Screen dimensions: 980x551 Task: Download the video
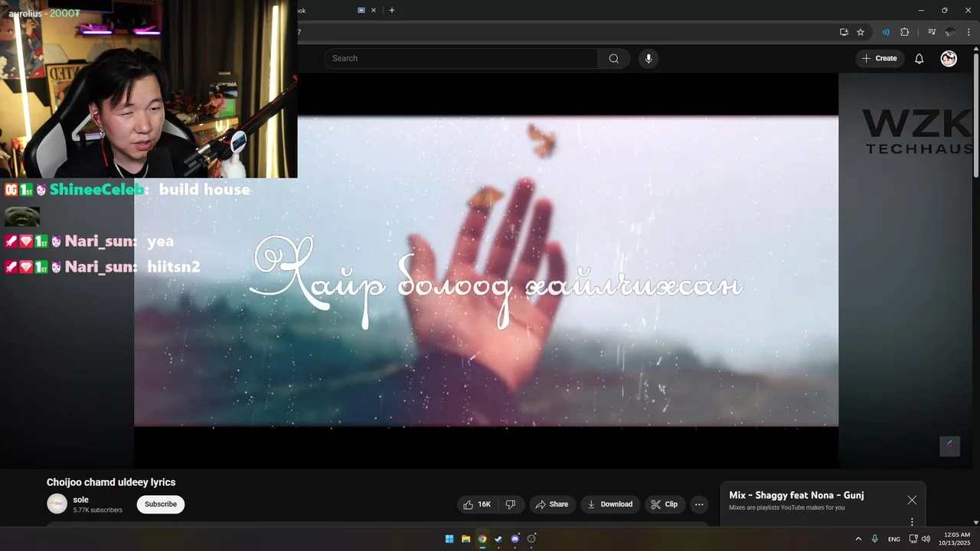point(610,504)
